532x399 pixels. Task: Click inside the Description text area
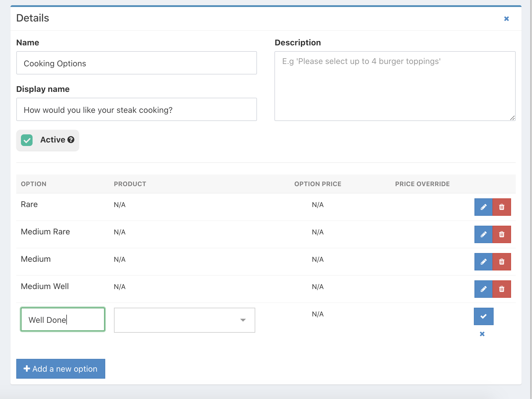pyautogui.click(x=394, y=86)
